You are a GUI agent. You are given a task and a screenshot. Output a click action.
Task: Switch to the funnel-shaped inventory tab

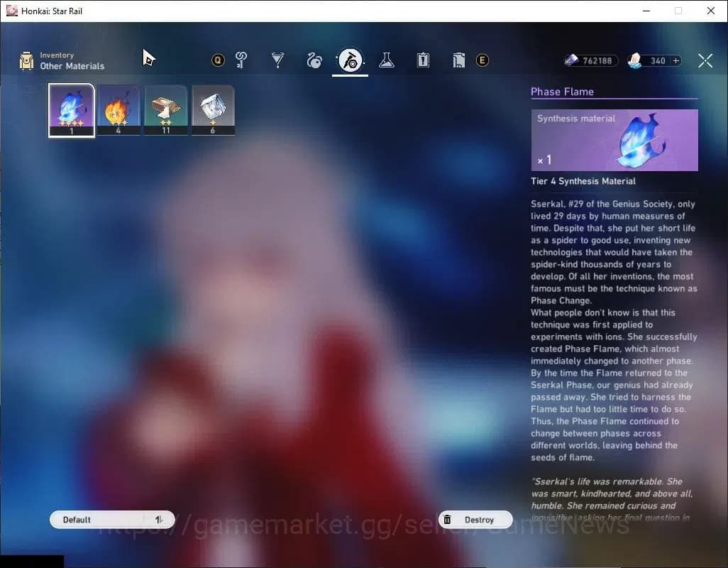[x=277, y=60]
